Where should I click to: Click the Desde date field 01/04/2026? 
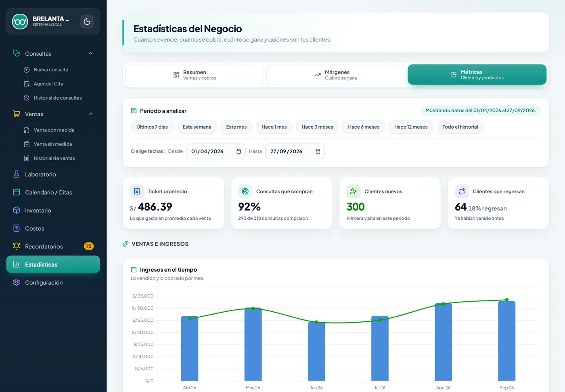coord(216,151)
